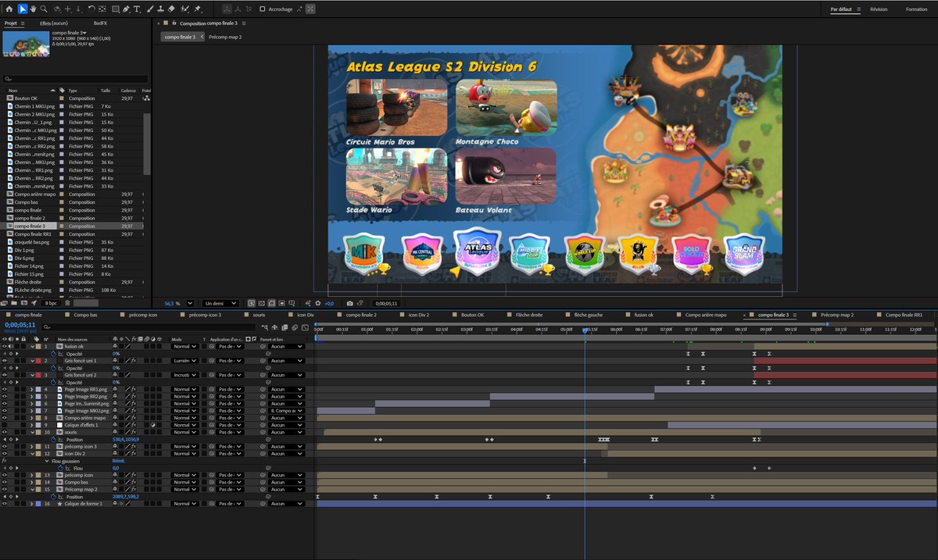Delete selected project item with trash icon

pyautogui.click(x=67, y=303)
